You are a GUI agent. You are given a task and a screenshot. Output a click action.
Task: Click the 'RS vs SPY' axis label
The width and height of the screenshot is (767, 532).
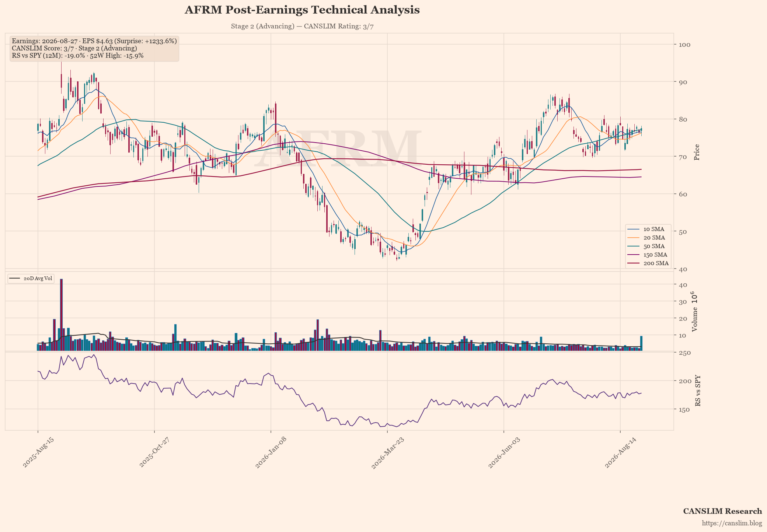pyautogui.click(x=697, y=391)
